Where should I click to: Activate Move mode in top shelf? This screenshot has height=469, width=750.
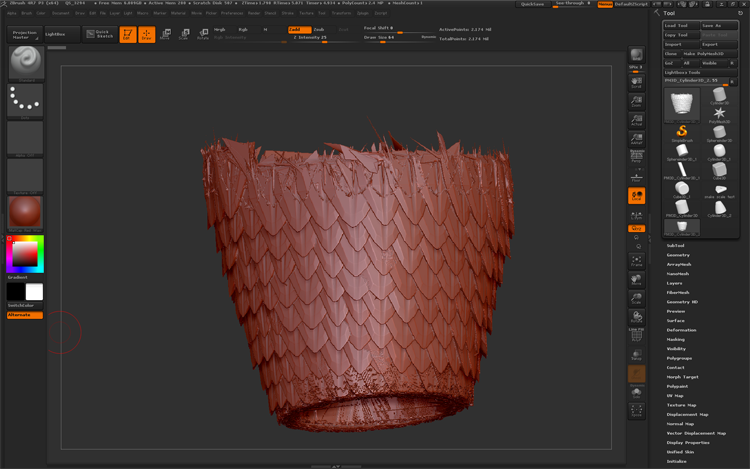(165, 34)
